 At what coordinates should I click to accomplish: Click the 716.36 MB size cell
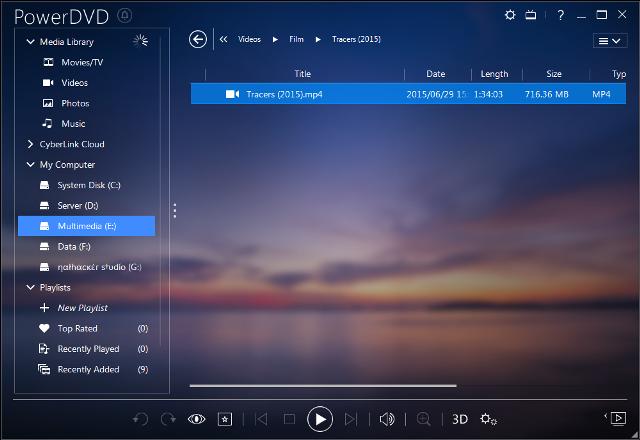point(547,94)
